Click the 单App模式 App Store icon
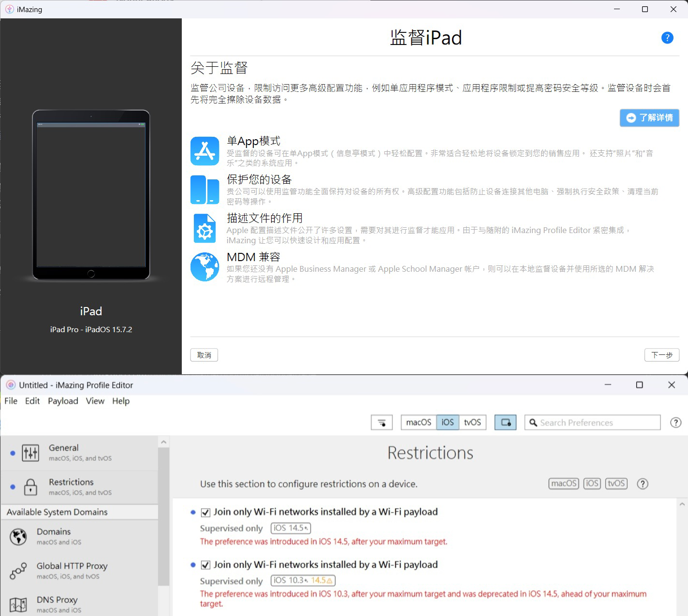Screen dimensions: 688x616 205,151
